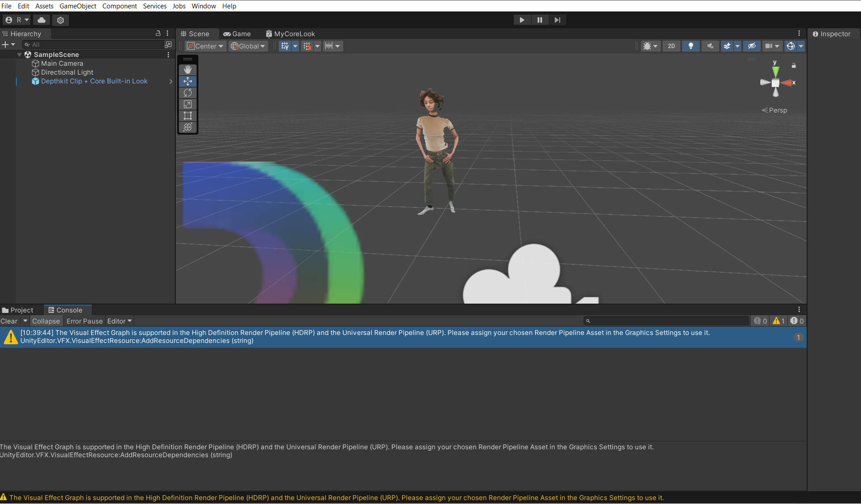
Task: Toggle 2D view mode
Action: pyautogui.click(x=671, y=46)
